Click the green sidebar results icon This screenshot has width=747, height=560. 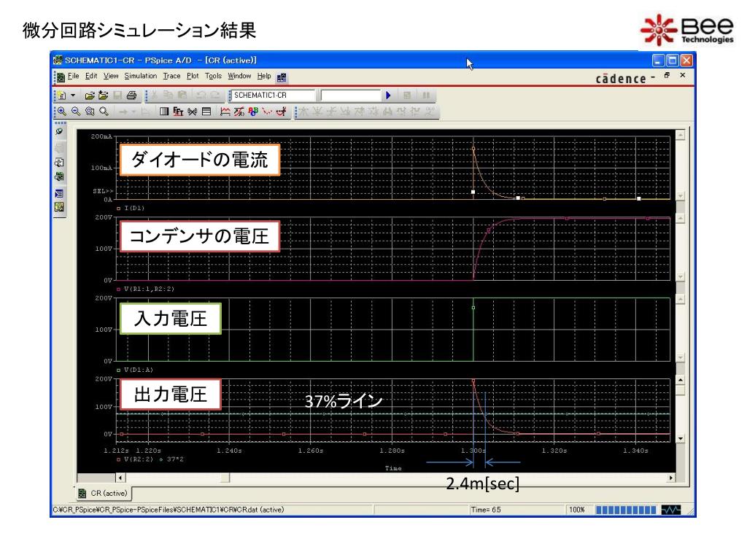tap(59, 176)
